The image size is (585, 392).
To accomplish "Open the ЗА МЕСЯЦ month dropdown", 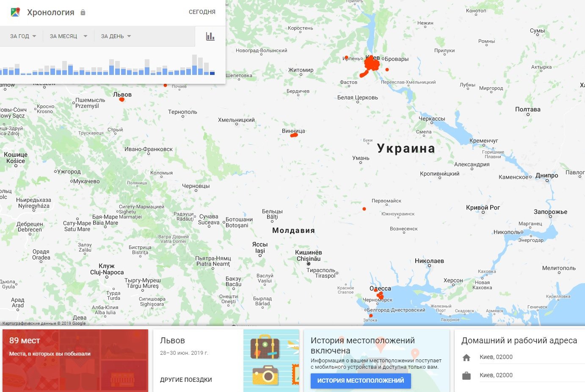I will pos(68,36).
